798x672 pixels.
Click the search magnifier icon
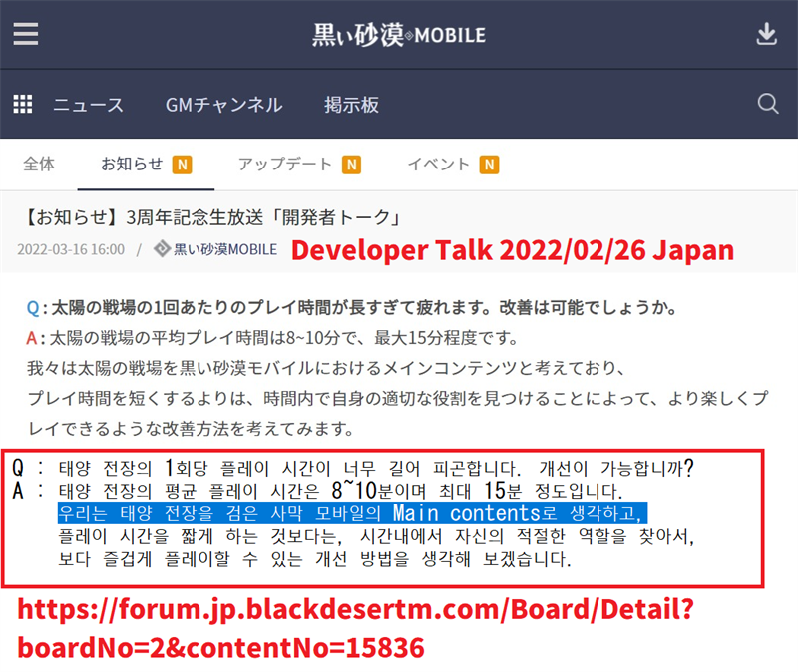(x=767, y=104)
